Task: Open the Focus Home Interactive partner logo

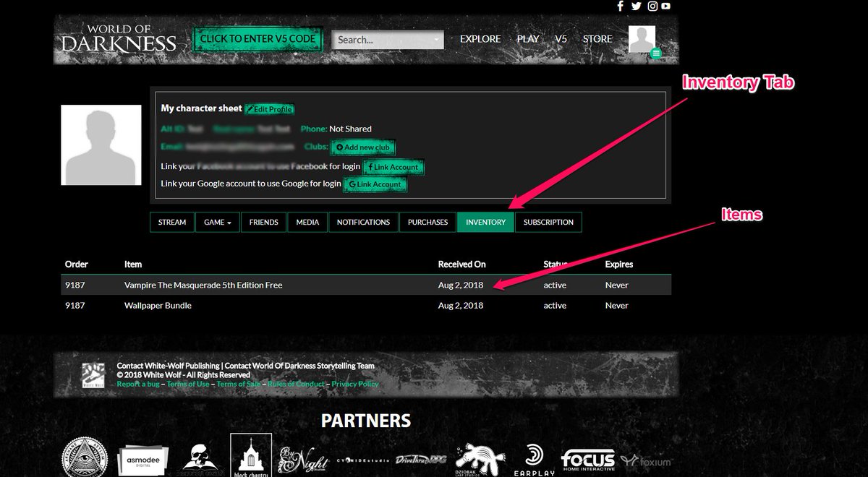Action: 589,460
